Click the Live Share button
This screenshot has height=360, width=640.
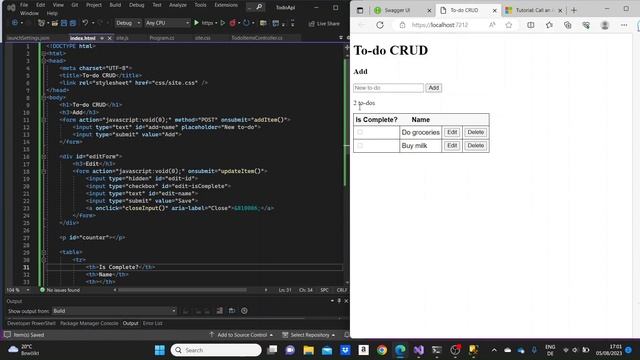coord(324,24)
